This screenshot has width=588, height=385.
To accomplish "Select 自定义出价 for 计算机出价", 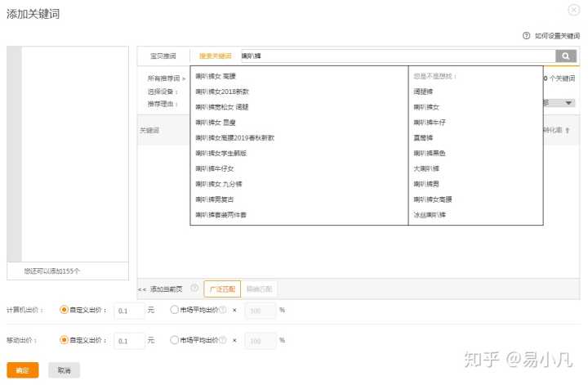I will tap(65, 310).
